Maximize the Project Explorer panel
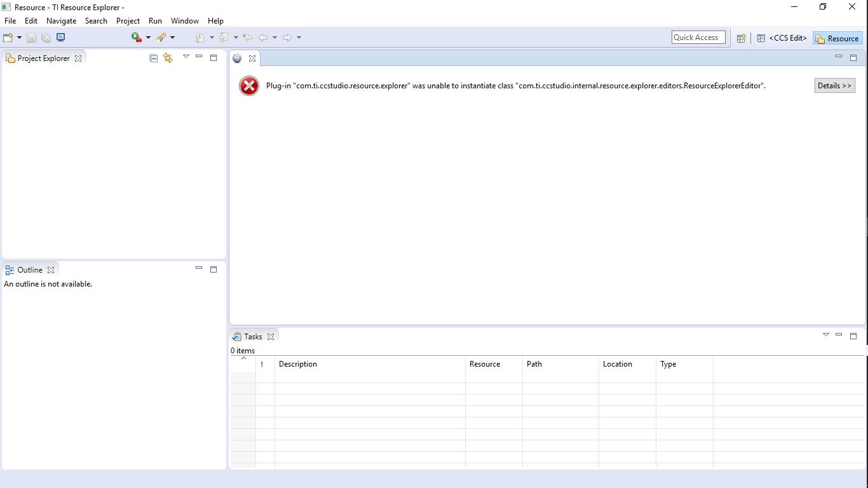The width and height of the screenshot is (868, 488). [x=214, y=57]
